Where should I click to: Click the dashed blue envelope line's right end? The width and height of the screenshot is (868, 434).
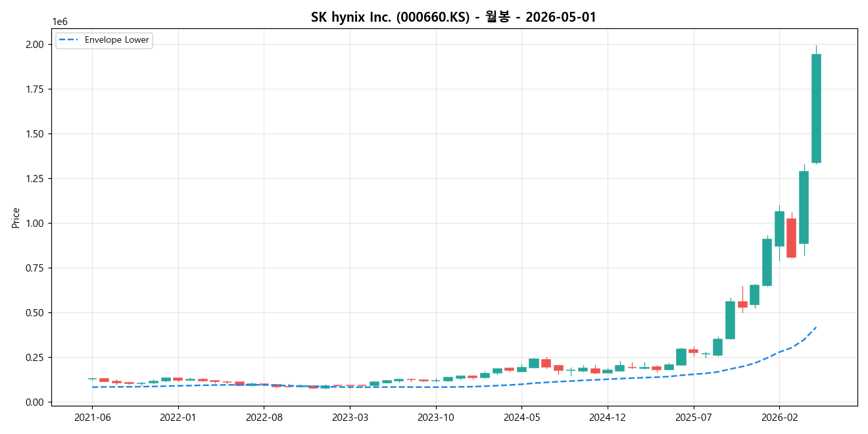coord(816,327)
